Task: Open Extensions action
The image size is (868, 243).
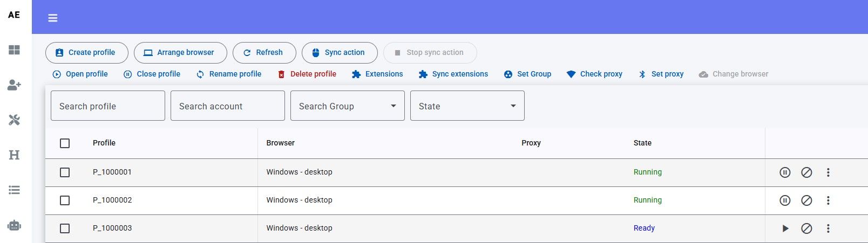Action: [377, 74]
